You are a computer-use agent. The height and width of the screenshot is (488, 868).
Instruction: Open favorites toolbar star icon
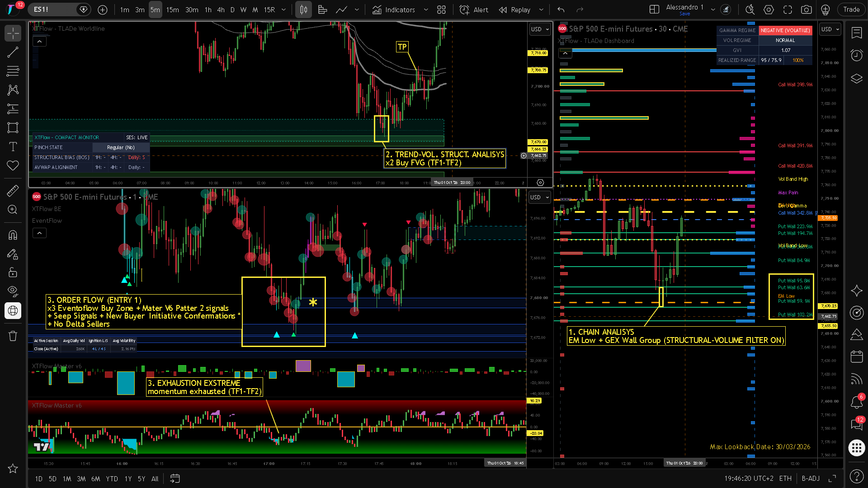[x=13, y=469]
